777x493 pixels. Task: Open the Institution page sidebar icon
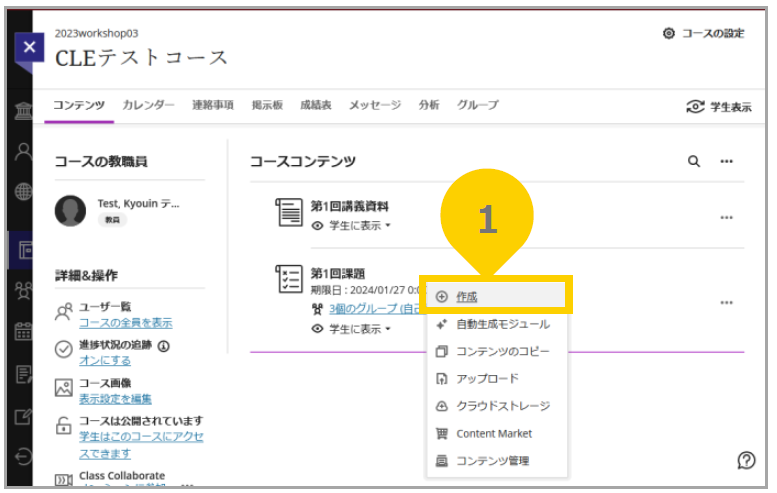click(23, 110)
